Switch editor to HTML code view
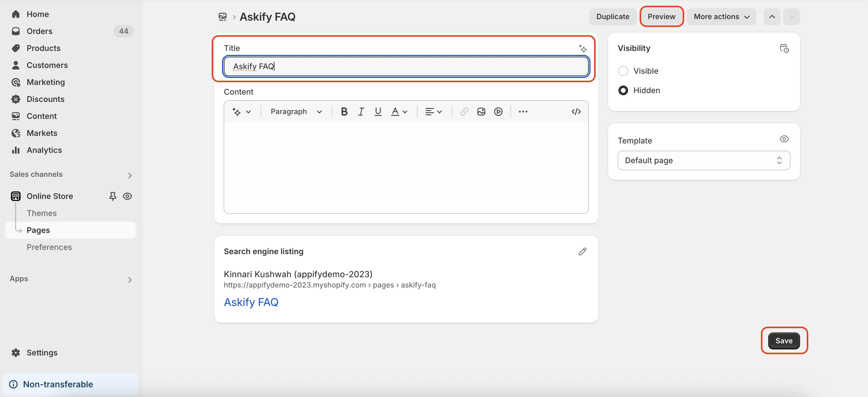Screen dimensions: 868x397 (576, 112)
